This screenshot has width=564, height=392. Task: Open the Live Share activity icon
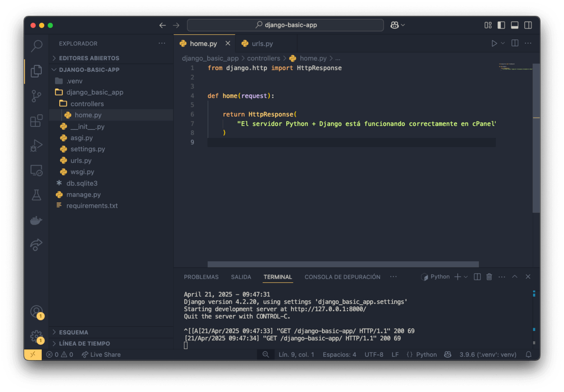tap(36, 244)
